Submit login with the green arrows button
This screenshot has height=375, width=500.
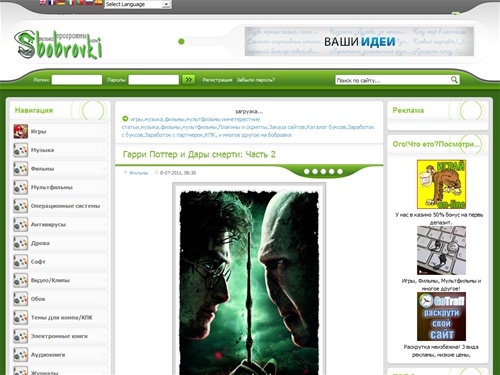click(x=188, y=80)
